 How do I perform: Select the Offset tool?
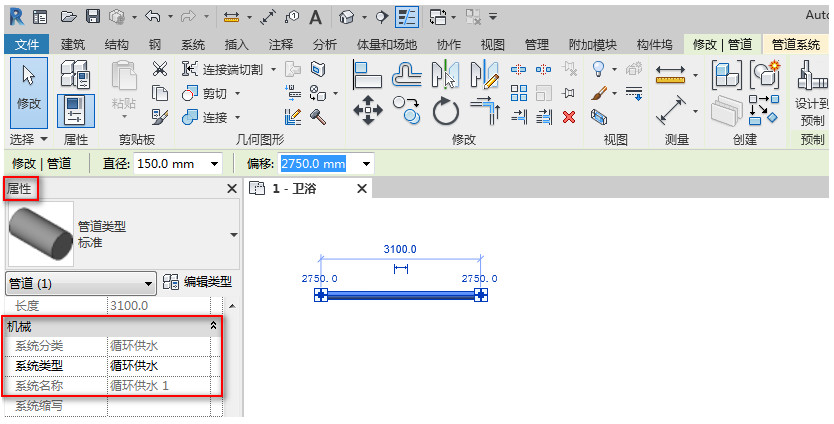pos(406,74)
